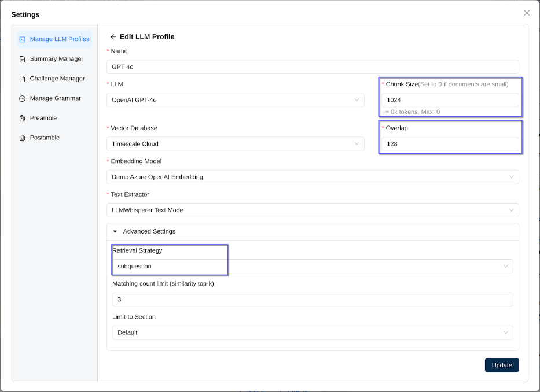Screen dimensions: 540x392
Task: Open the LLM dropdown showing OpenAI GPT-4o
Action: 236,100
